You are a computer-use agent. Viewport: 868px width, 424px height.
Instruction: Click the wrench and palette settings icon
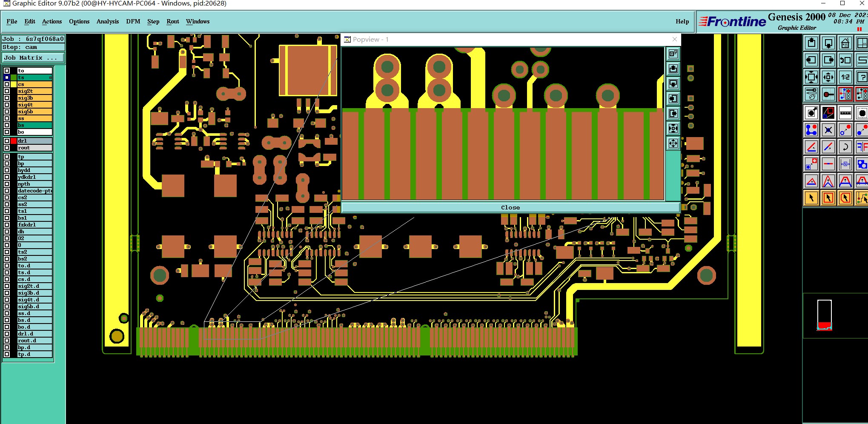[811, 94]
